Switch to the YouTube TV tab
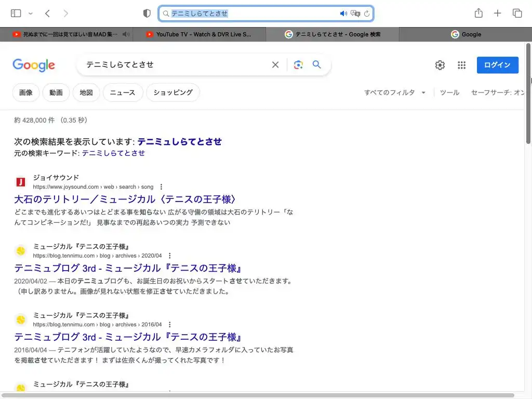The width and height of the screenshot is (532, 399). (x=199, y=34)
